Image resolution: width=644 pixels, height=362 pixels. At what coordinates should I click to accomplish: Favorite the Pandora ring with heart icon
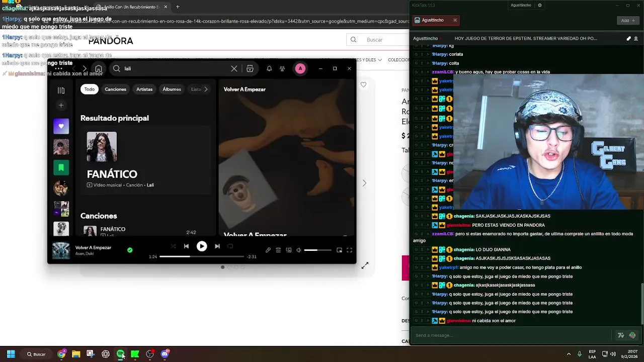click(363, 84)
